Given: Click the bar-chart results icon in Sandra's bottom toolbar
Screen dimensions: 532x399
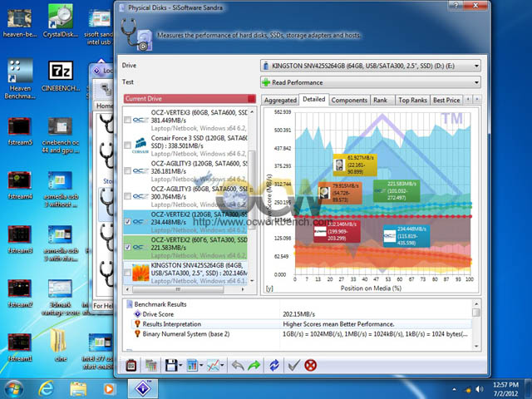Looking at the screenshot, I should tap(151, 366).
